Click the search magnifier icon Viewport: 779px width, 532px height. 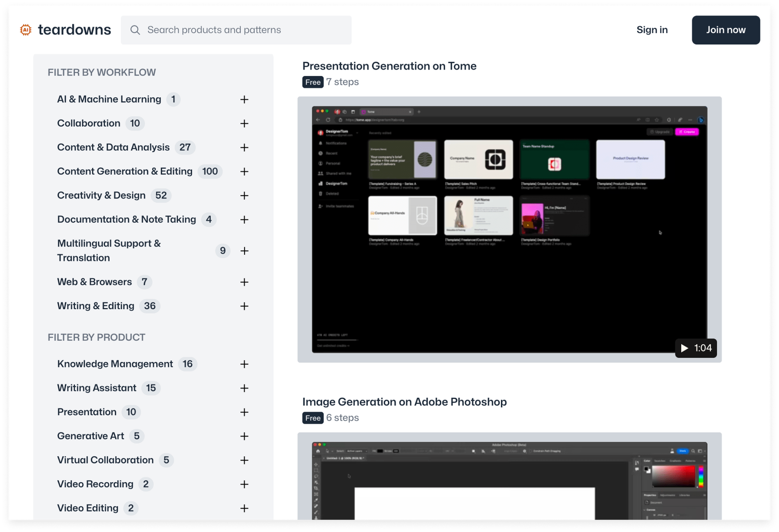click(x=135, y=30)
